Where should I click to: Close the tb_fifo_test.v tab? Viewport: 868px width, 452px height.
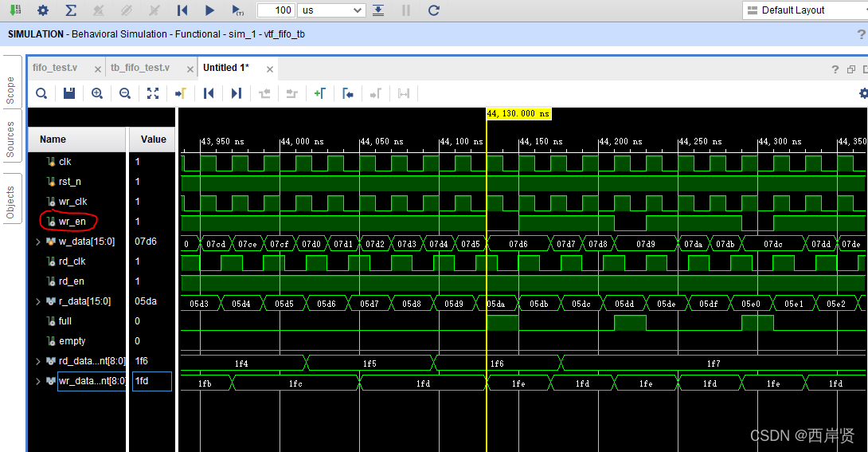tap(190, 69)
